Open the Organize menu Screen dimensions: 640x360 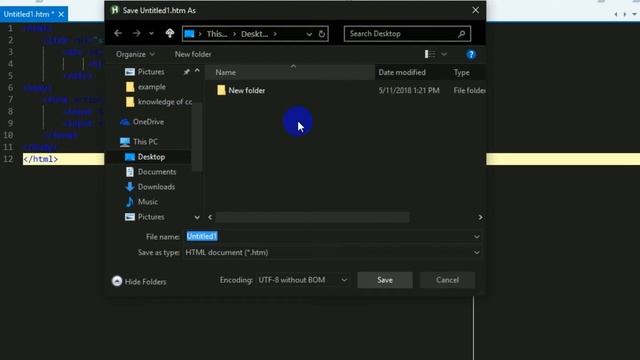point(135,54)
